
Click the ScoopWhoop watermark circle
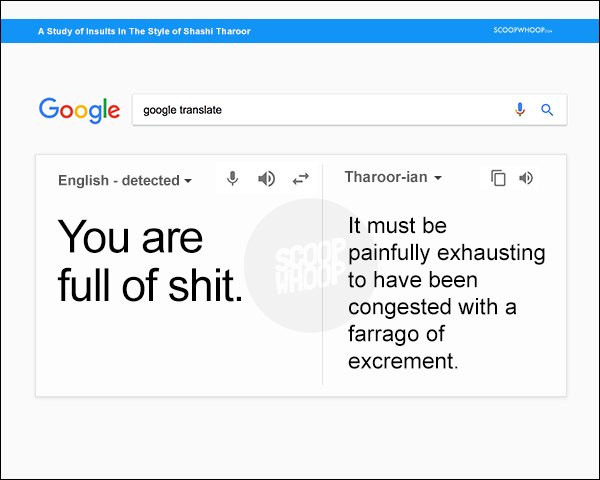click(311, 265)
